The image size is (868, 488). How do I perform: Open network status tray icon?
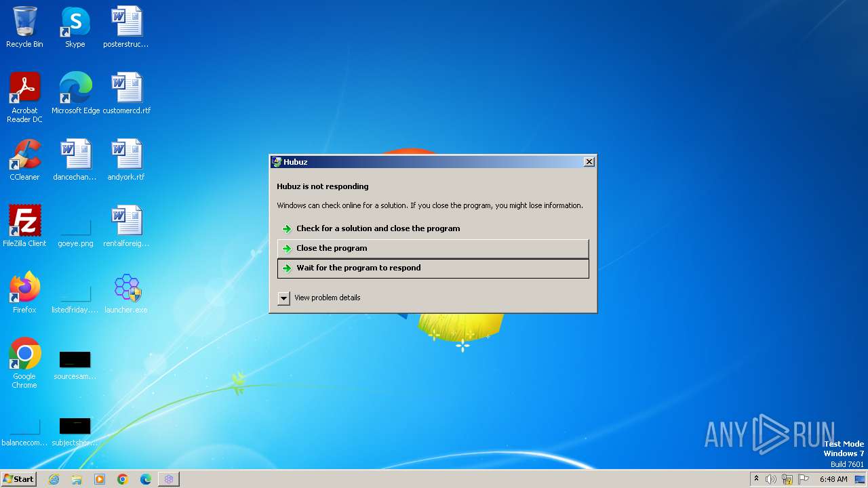tap(787, 479)
